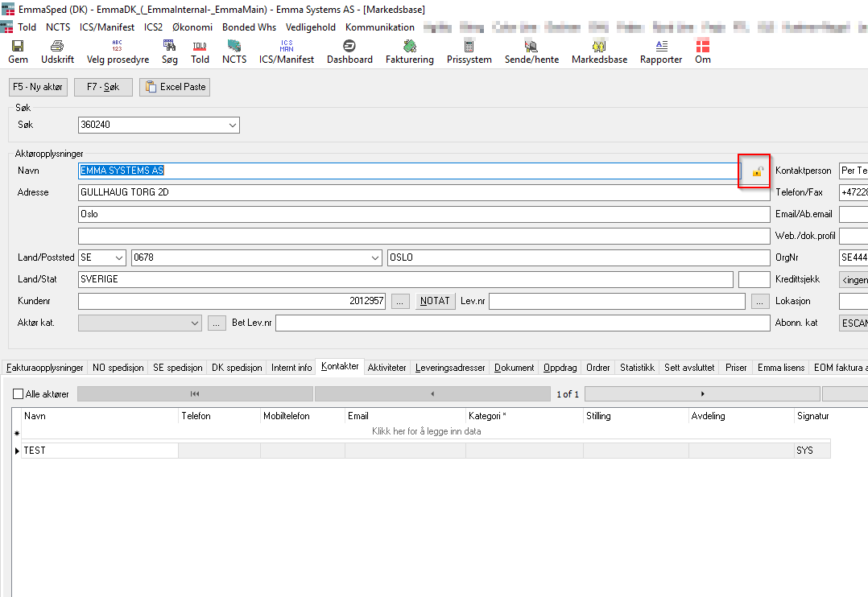Expand the Søk combo box dropdown

point(233,125)
